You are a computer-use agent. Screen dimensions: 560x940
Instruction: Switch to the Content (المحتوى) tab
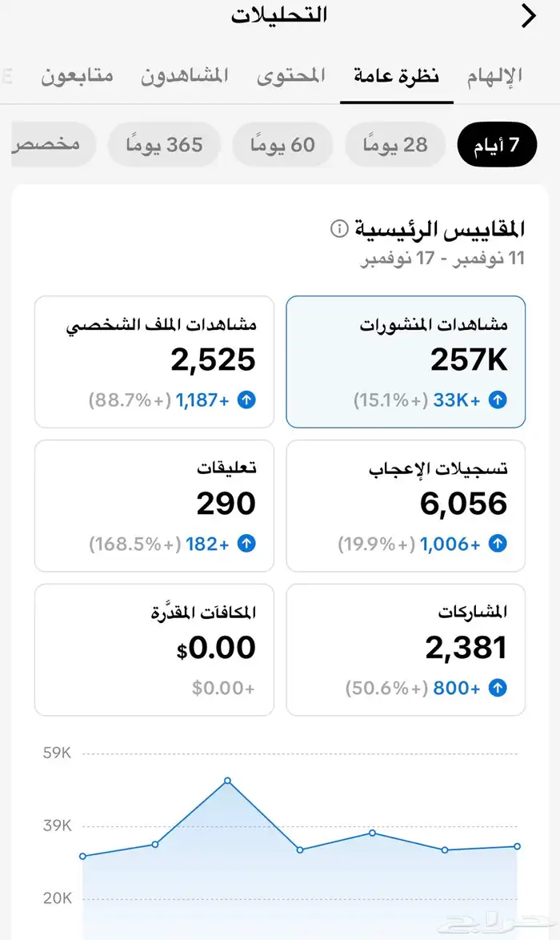coord(290,74)
